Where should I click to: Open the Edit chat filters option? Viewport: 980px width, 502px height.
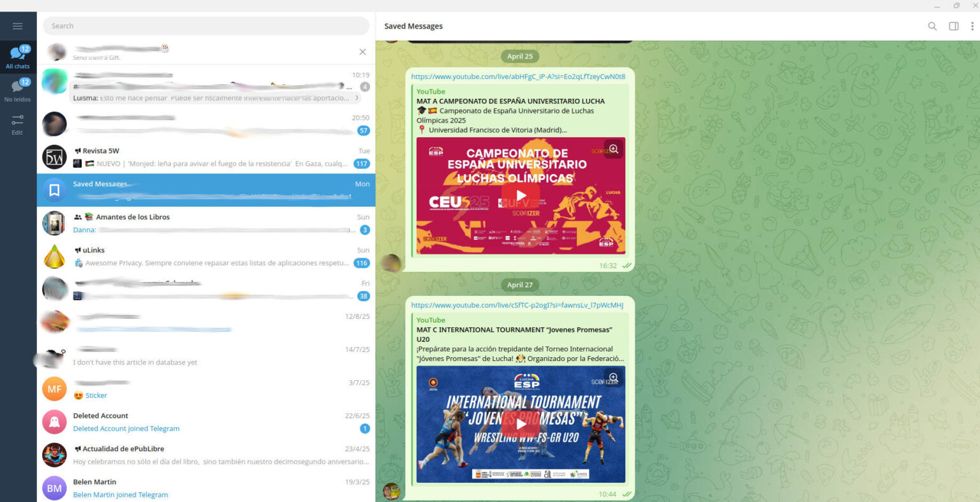18,123
